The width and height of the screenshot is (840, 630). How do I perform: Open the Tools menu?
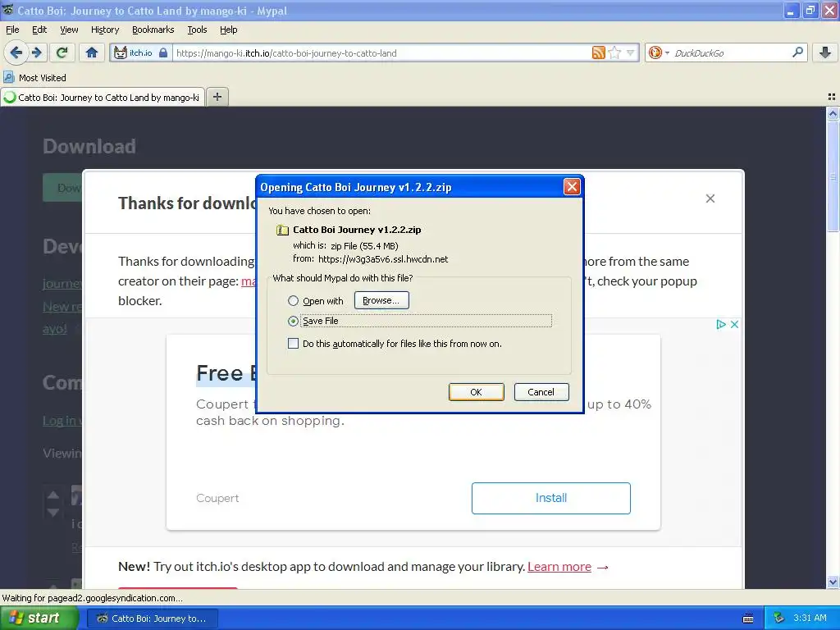click(197, 30)
